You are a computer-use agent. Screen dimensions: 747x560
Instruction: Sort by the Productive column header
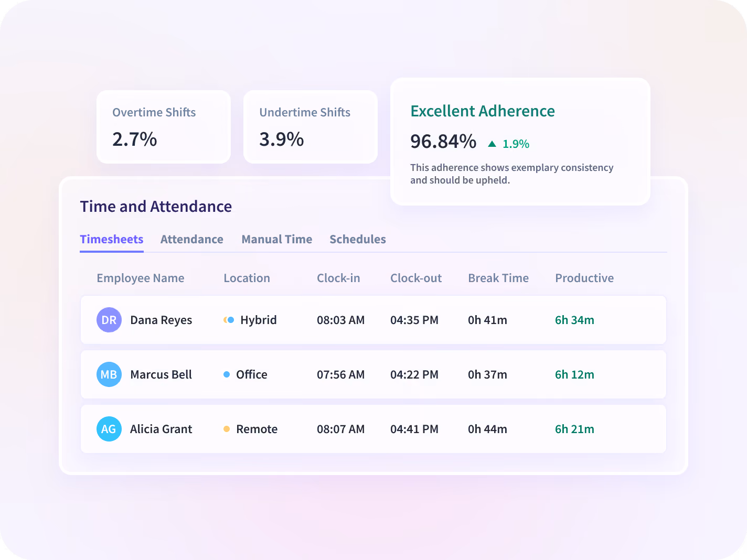click(x=584, y=278)
